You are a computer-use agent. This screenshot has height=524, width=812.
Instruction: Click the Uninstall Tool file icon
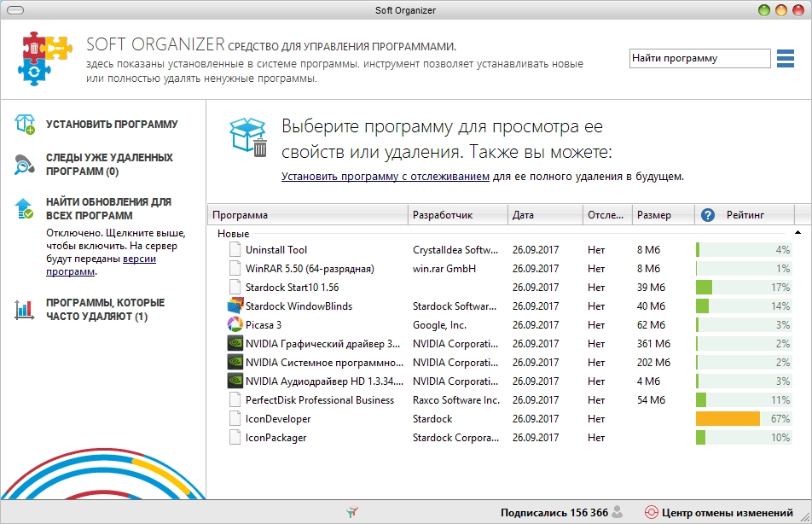pyautogui.click(x=235, y=249)
